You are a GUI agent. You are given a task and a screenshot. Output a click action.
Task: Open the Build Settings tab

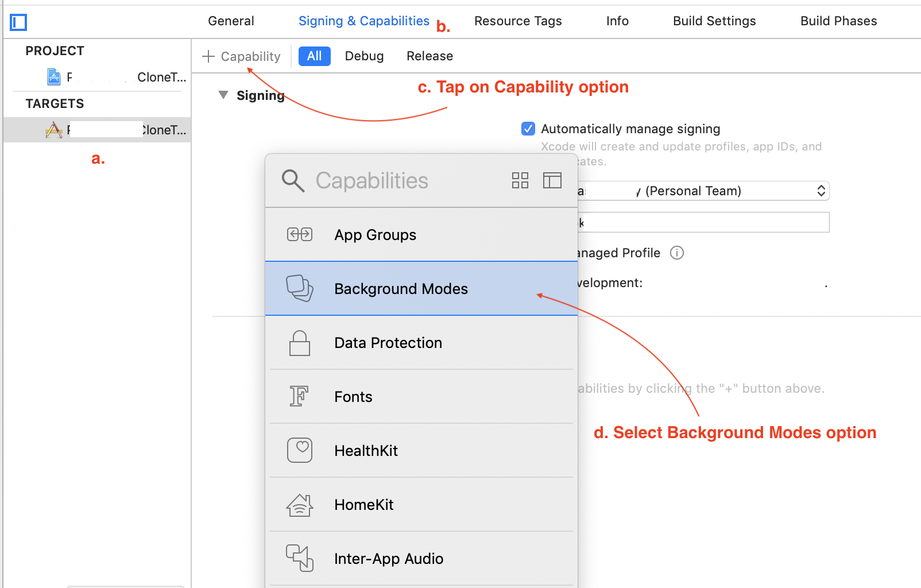point(714,21)
